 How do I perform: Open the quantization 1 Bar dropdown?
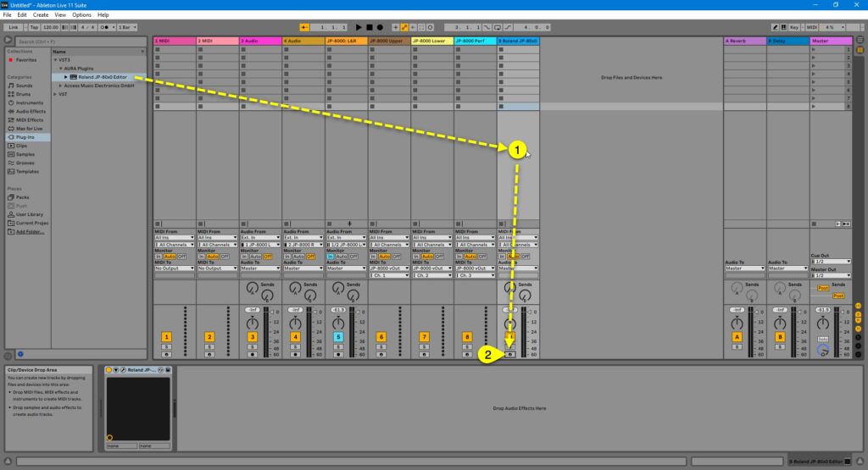point(127,27)
